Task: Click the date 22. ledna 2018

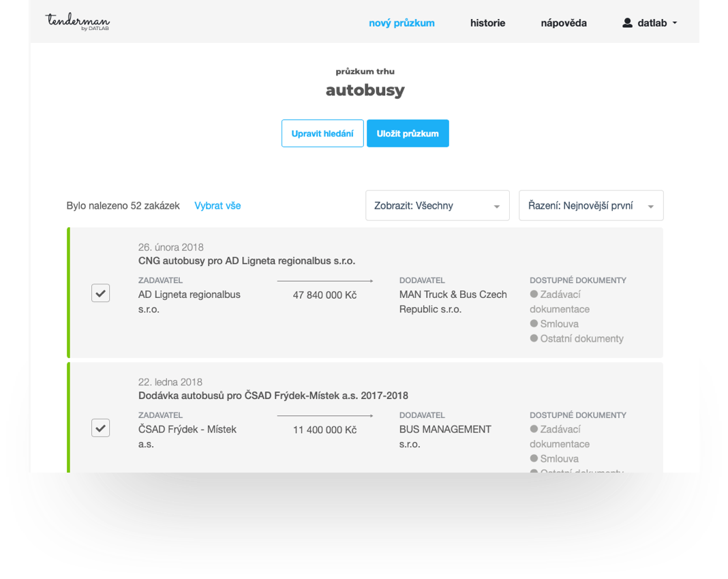Action: point(170,382)
